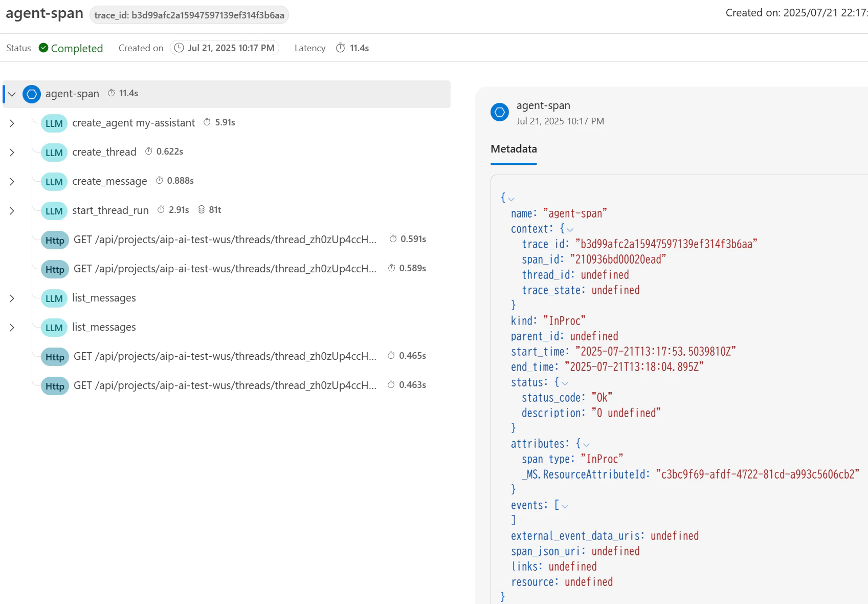Click the stopwatch icon beside Latency
This screenshot has width=868, height=604.
[x=341, y=48]
